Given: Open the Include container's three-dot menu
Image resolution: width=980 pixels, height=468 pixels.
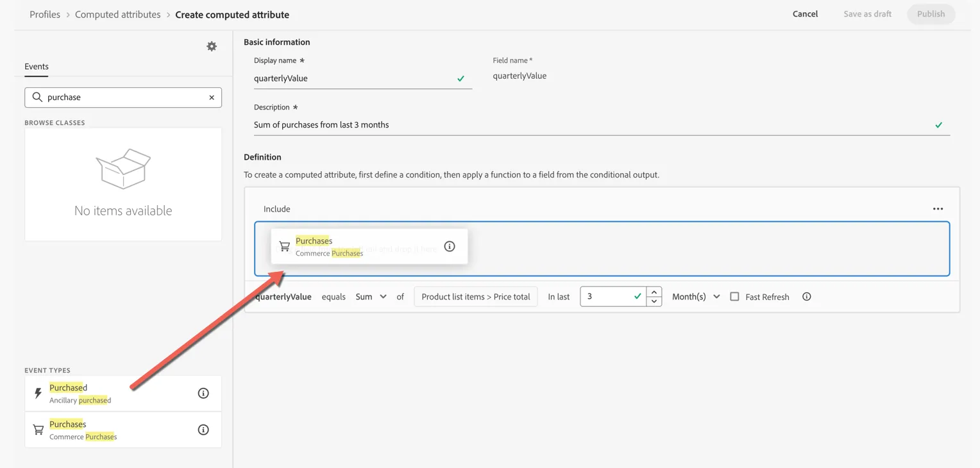Looking at the screenshot, I should [938, 209].
